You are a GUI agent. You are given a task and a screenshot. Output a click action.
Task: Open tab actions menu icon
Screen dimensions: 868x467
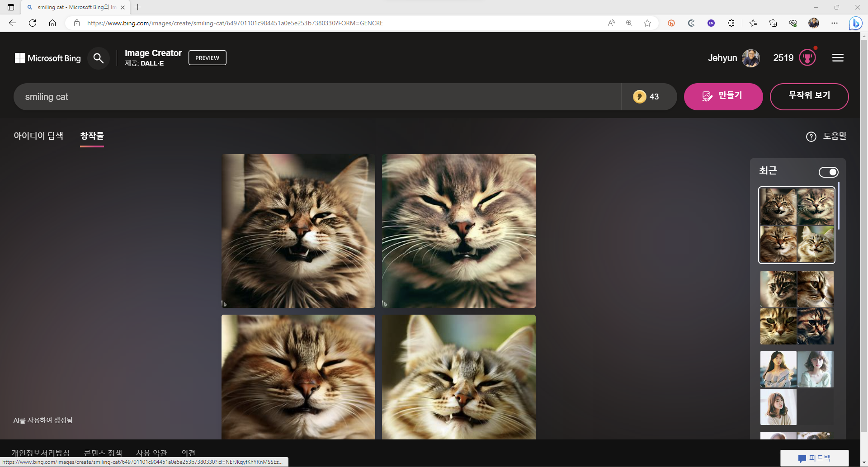coord(11,7)
